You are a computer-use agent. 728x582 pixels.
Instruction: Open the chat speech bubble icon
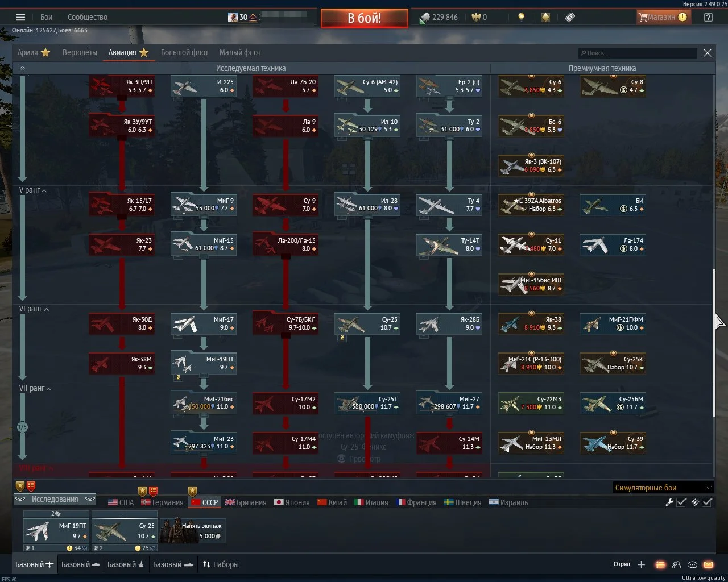pyautogui.click(x=692, y=564)
